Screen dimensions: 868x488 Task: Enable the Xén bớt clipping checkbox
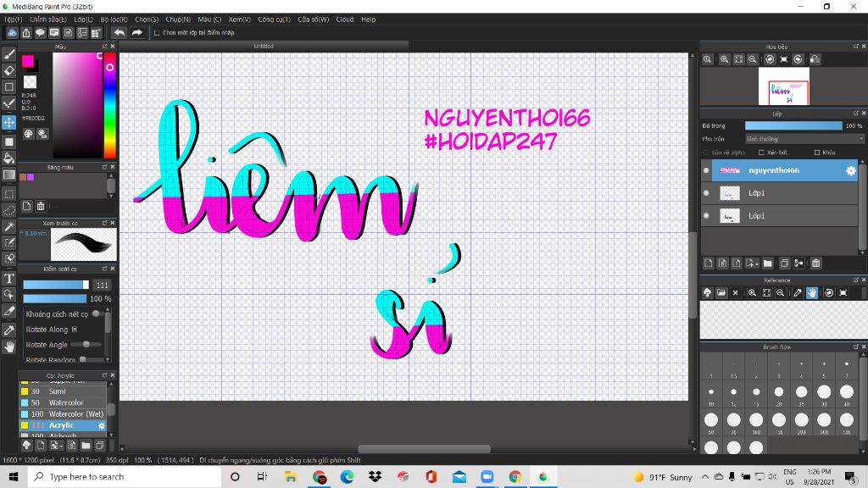[761, 152]
